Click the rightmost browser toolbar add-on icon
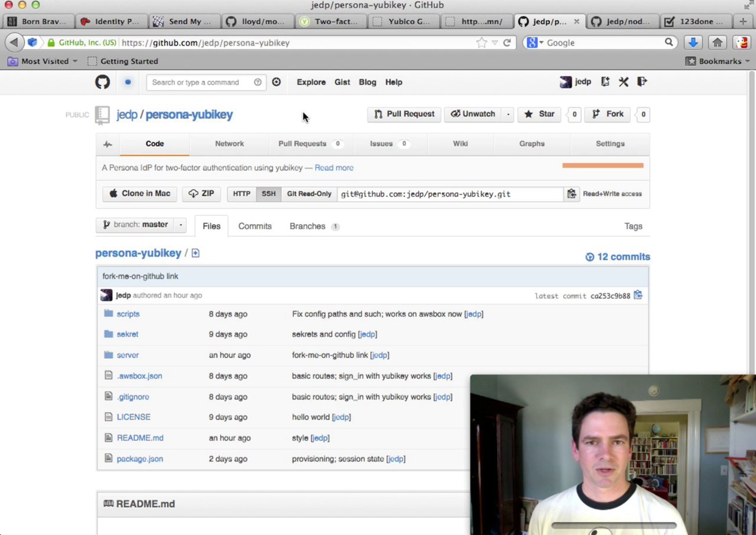The height and width of the screenshot is (535, 756). tap(742, 43)
